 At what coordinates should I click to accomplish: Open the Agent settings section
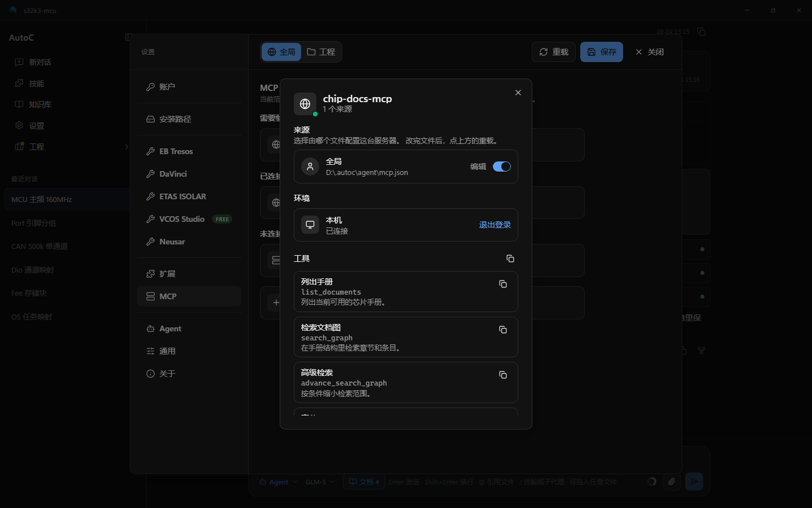coord(189,329)
